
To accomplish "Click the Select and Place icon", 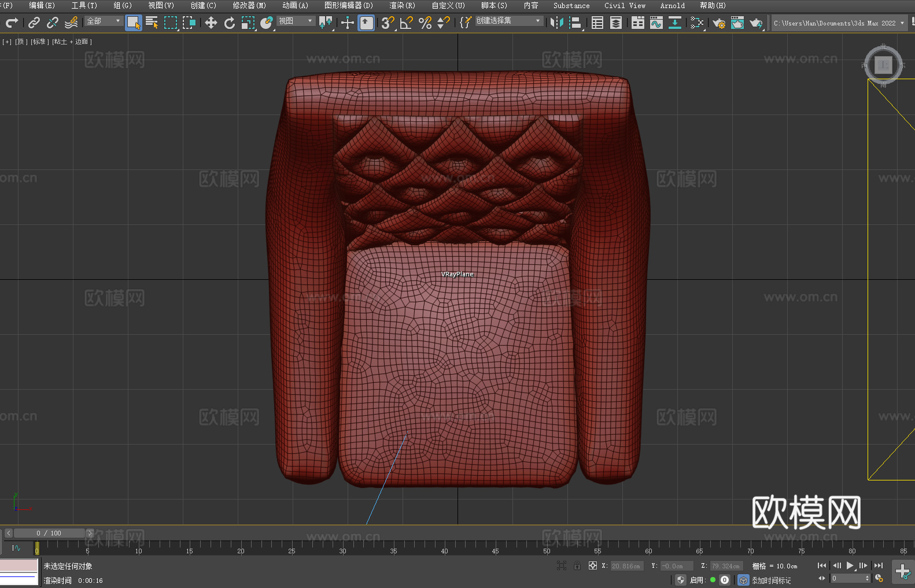I will pyautogui.click(x=267, y=23).
